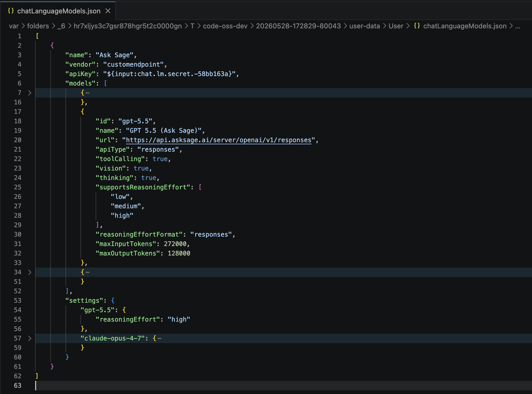Click the true value of "thinking"
The image size is (532, 394).
(x=149, y=178)
